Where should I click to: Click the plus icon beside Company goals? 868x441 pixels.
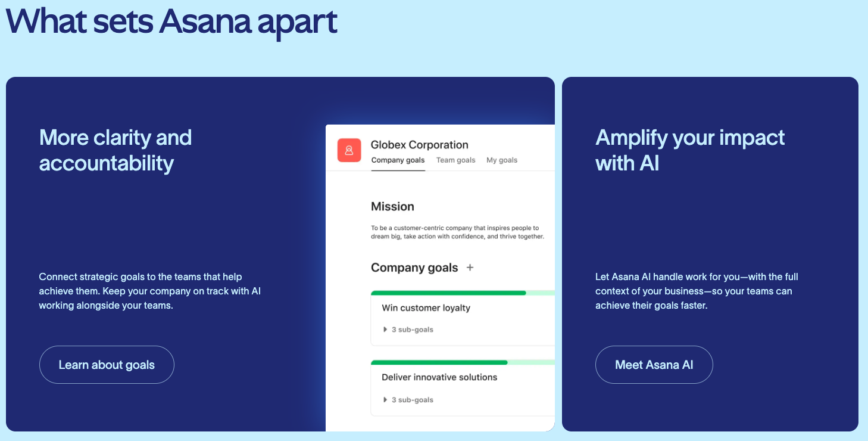tap(470, 268)
